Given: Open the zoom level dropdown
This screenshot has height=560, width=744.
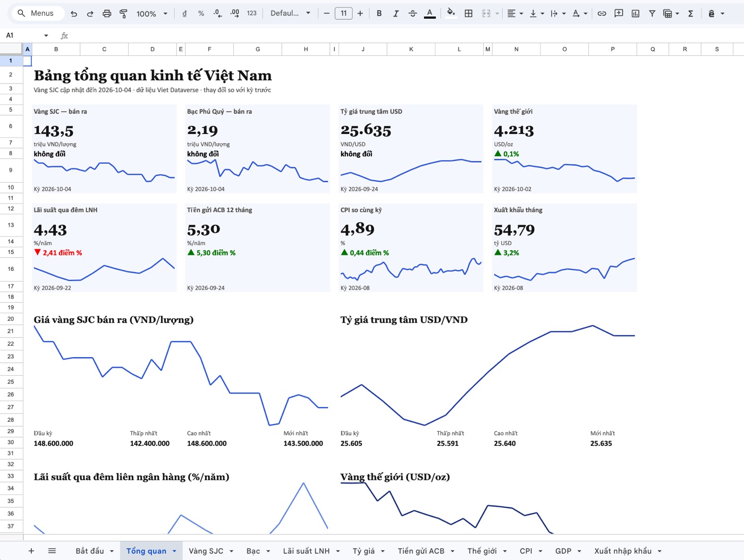Looking at the screenshot, I should (x=151, y=13).
